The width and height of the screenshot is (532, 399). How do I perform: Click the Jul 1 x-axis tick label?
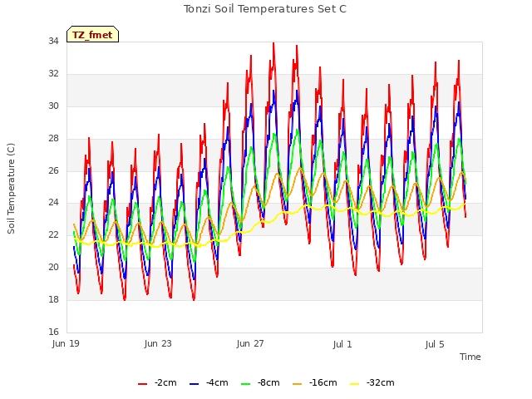coord(342,344)
